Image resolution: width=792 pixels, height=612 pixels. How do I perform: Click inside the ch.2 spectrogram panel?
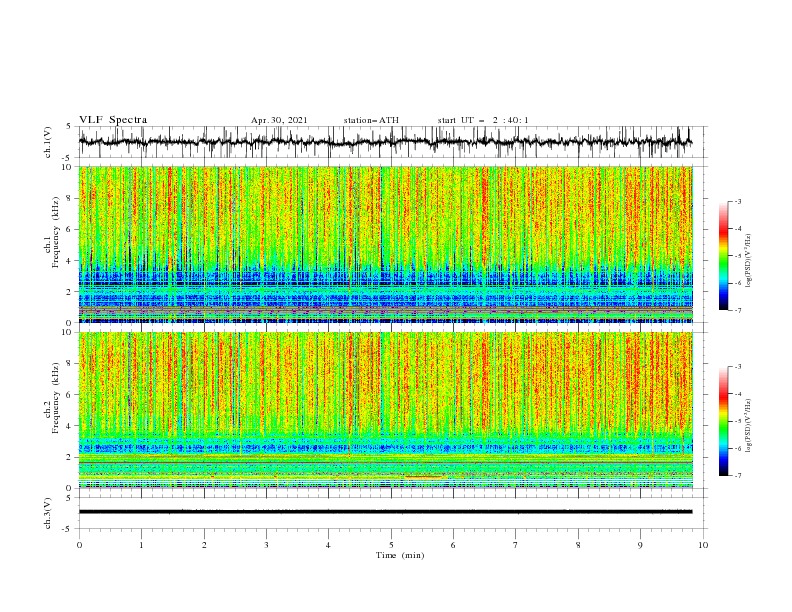(385, 410)
